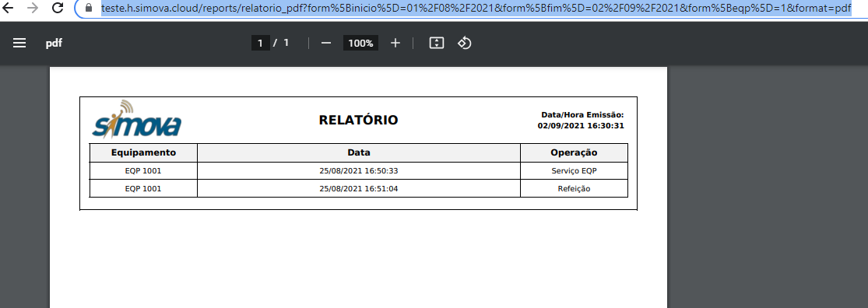Select EQP 1001 in Refeição row
Screen dimensions: 868x308
(143, 188)
